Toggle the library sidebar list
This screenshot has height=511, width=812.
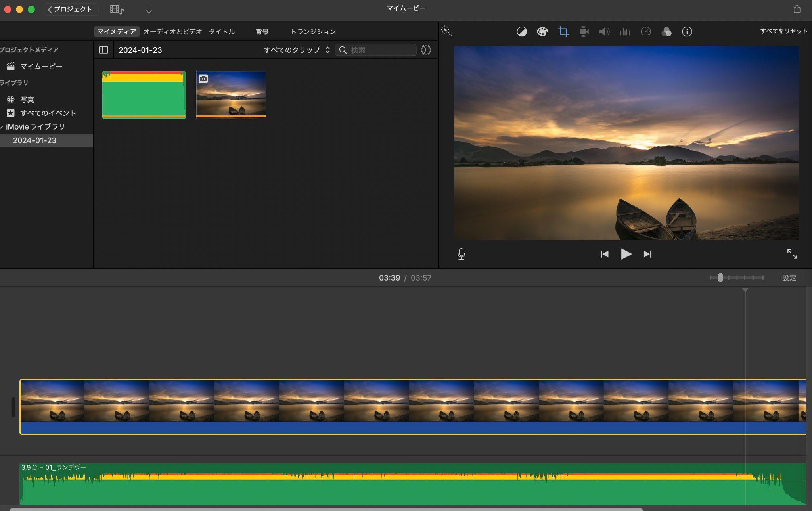pos(103,50)
